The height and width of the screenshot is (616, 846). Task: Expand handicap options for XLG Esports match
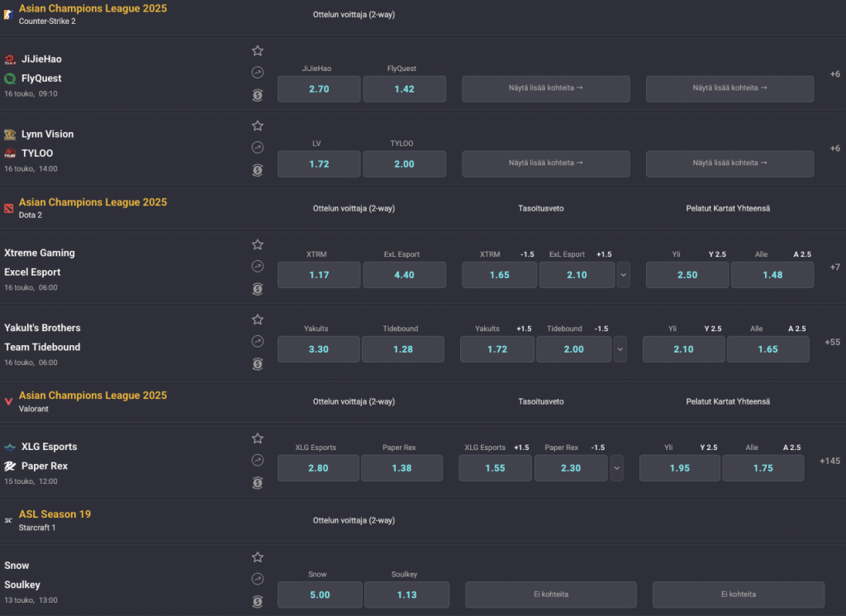pos(616,467)
